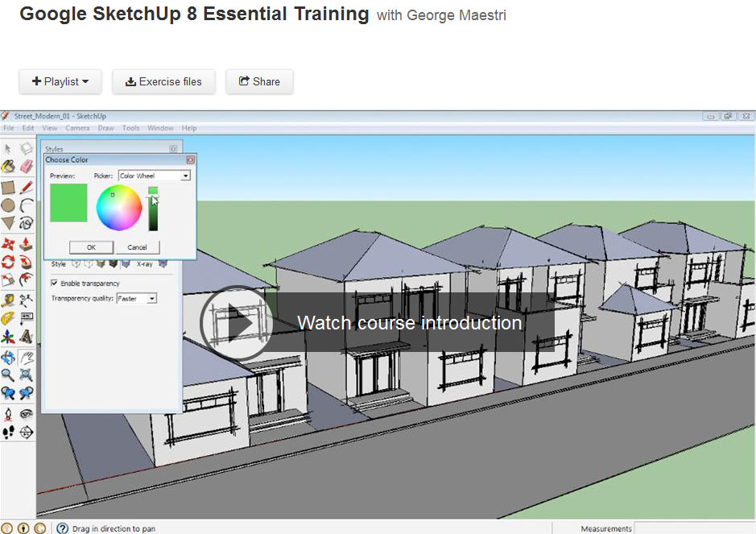
Task: Click the color wheel picker
Action: point(119,208)
